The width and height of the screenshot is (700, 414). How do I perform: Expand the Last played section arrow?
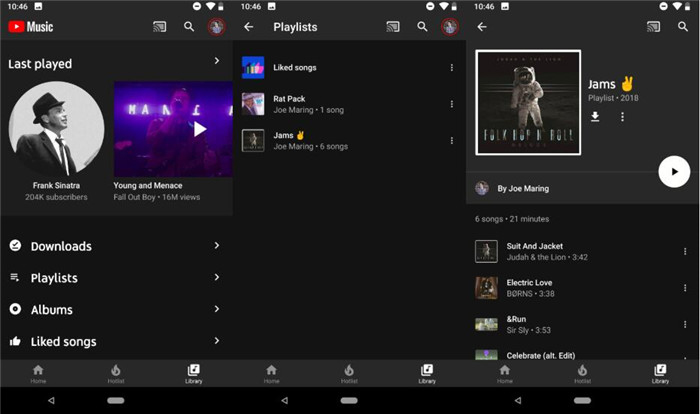click(217, 61)
